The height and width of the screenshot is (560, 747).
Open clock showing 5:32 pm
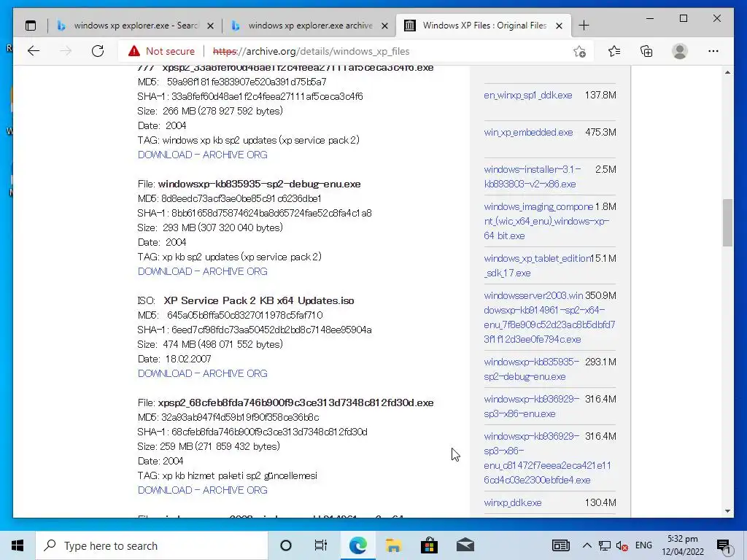click(683, 545)
